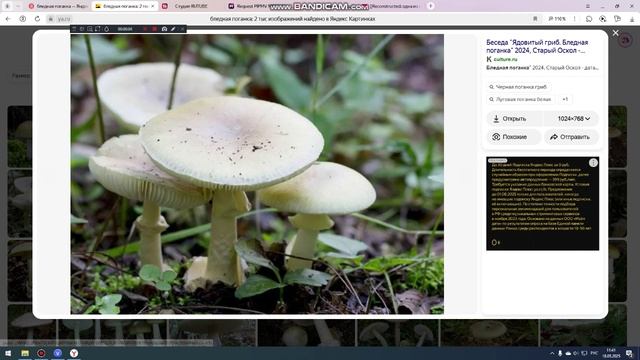Share the image with 'Отправить'
Image resolution: width=640 pixels, height=360 pixels.
571,137
